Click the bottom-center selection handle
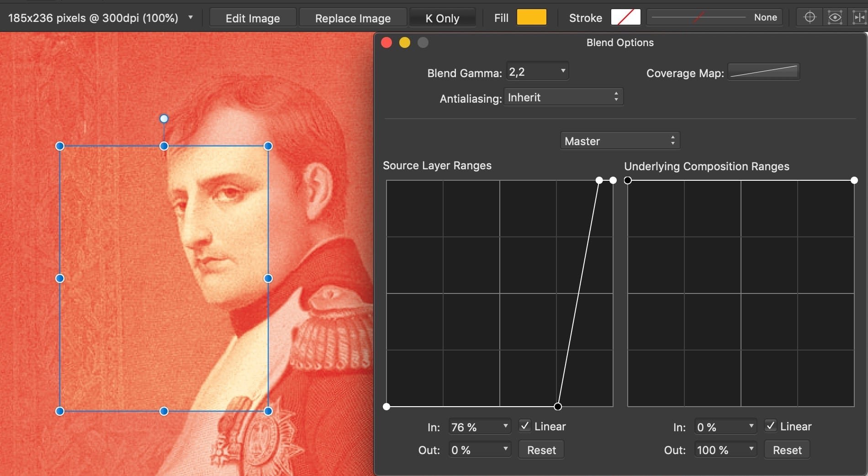 164,411
